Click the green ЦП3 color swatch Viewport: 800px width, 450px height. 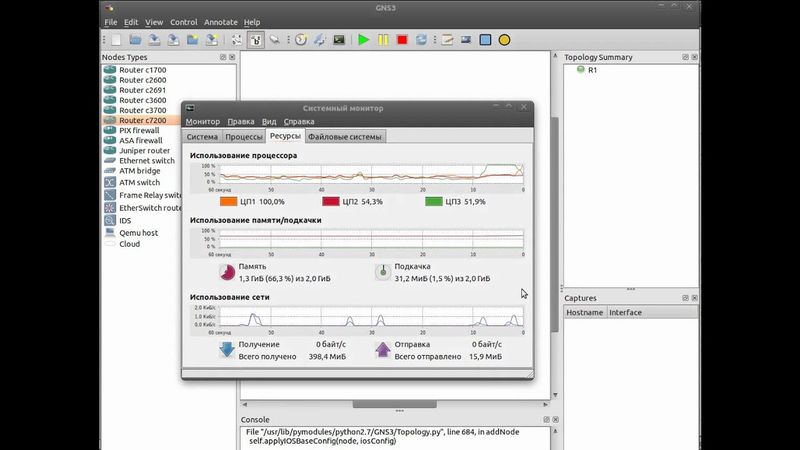tap(434, 202)
